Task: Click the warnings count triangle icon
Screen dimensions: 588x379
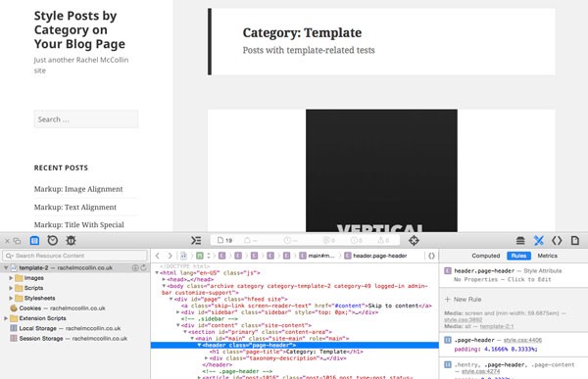Action: point(383,240)
